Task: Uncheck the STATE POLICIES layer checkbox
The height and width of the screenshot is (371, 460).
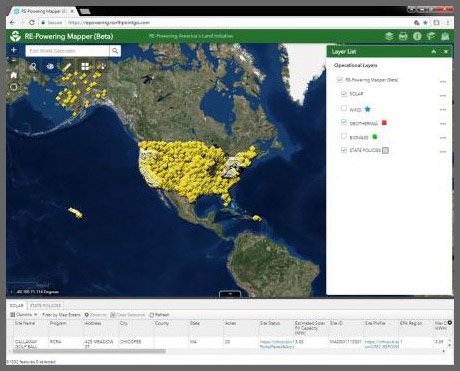Action: 344,150
